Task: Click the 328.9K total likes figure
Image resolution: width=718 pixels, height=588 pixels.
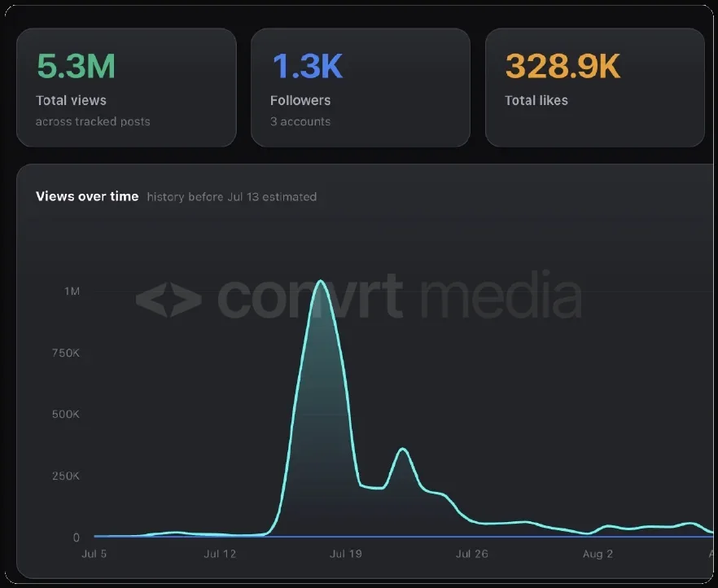Action: [x=563, y=67]
